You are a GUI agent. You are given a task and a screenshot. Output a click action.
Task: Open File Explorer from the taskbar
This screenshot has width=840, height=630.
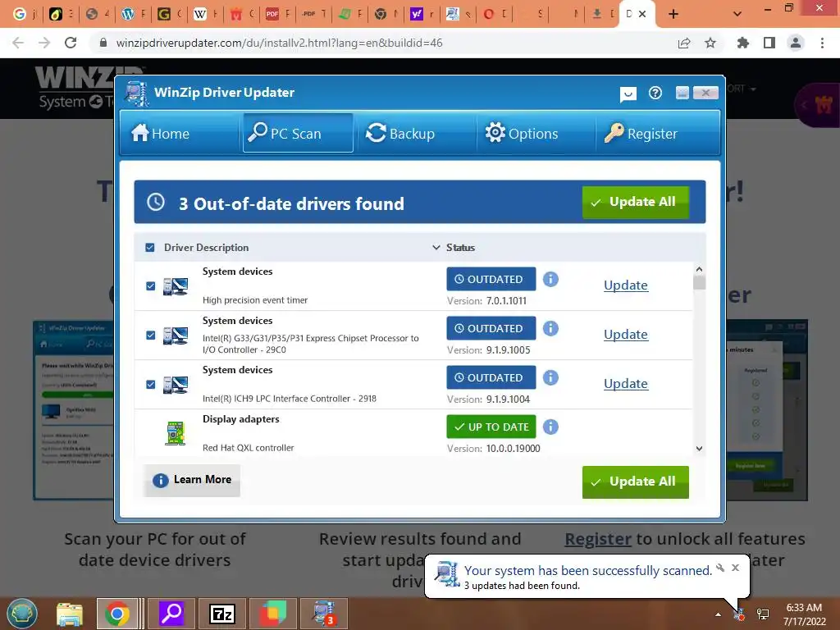(70, 614)
